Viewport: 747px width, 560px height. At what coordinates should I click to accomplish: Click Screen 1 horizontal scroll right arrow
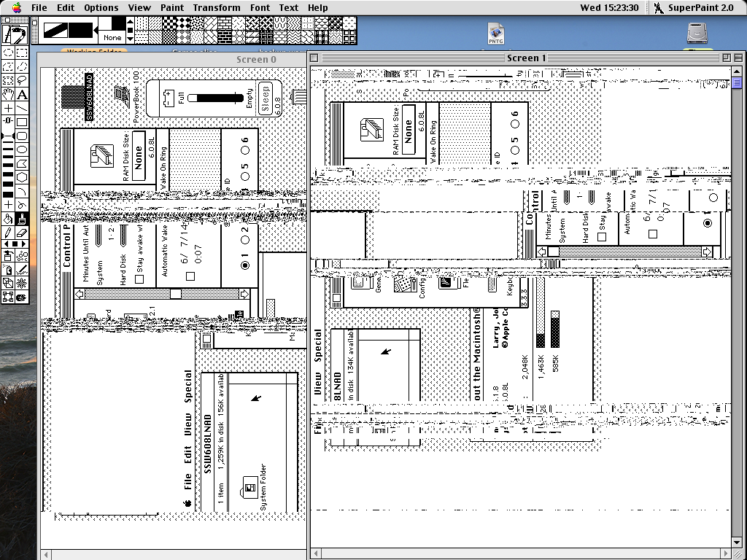click(726, 554)
